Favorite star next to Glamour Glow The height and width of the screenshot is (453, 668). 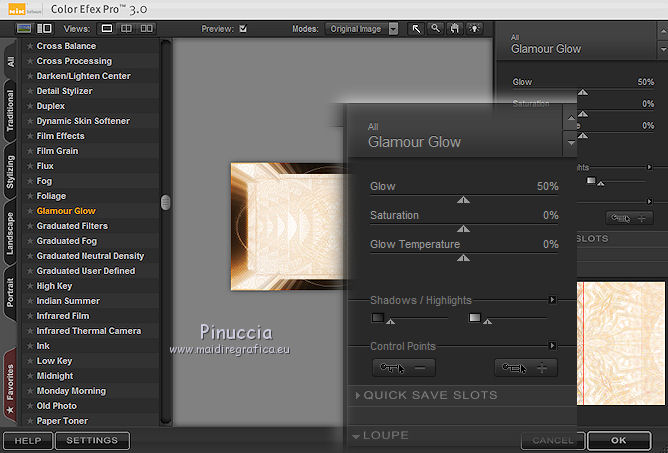tap(30, 211)
